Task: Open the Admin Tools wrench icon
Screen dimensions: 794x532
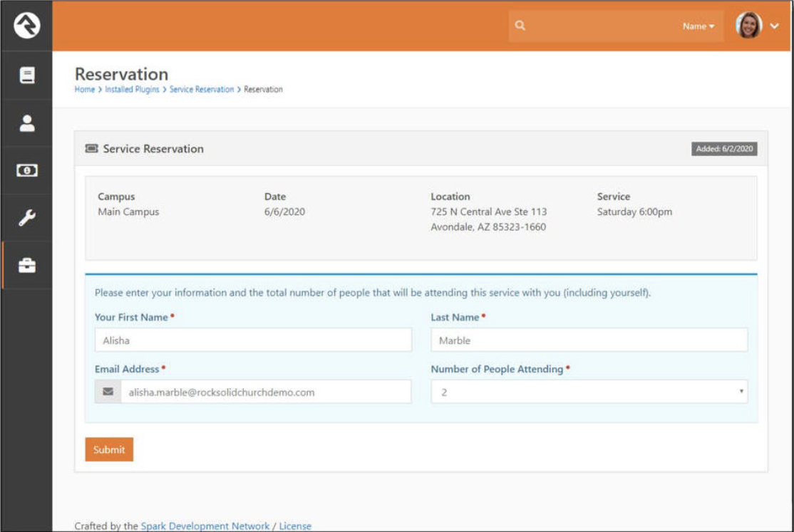Action: (26, 218)
